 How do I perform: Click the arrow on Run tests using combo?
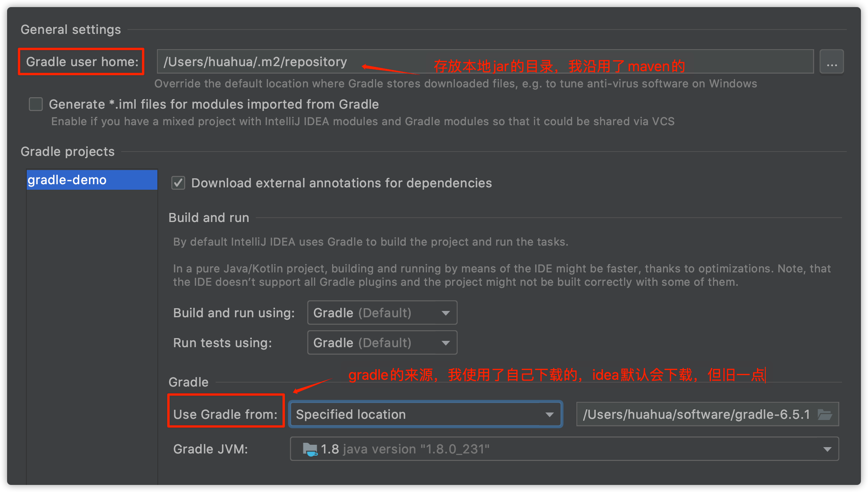pos(445,343)
